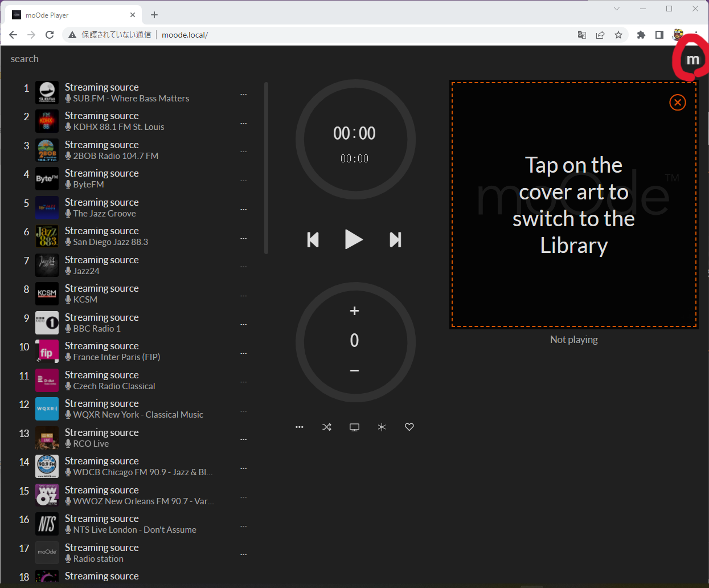Image resolution: width=709 pixels, height=588 pixels.
Task: Skip to the next track
Action: pos(395,239)
